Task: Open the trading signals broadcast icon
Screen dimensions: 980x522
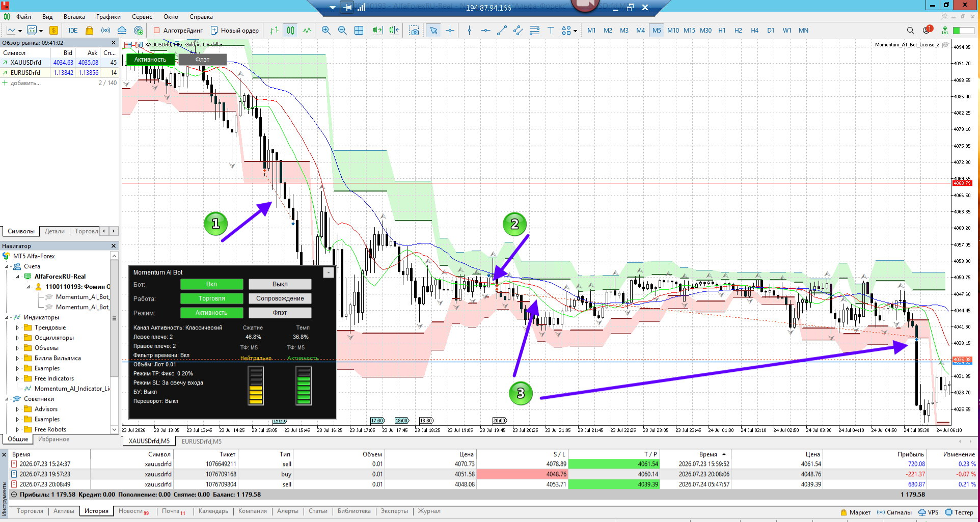Action: 105,31
